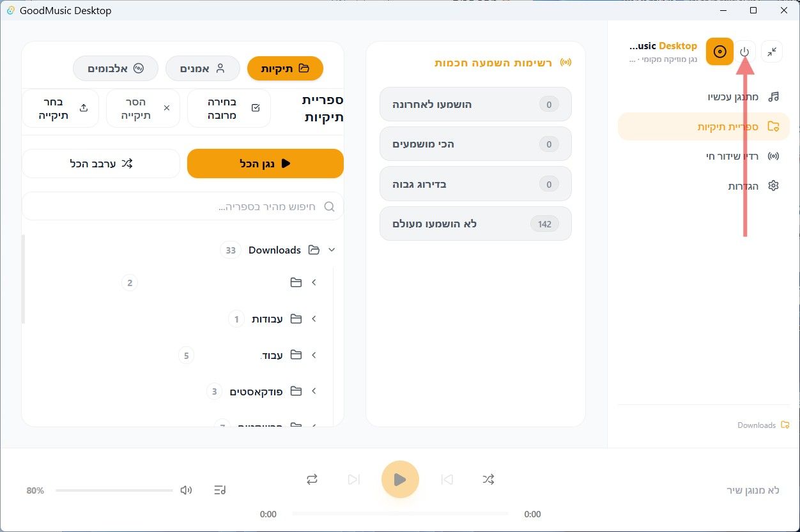Toggle repeat in the playback bar
Viewport: 800px width, 532px height.
click(312, 479)
